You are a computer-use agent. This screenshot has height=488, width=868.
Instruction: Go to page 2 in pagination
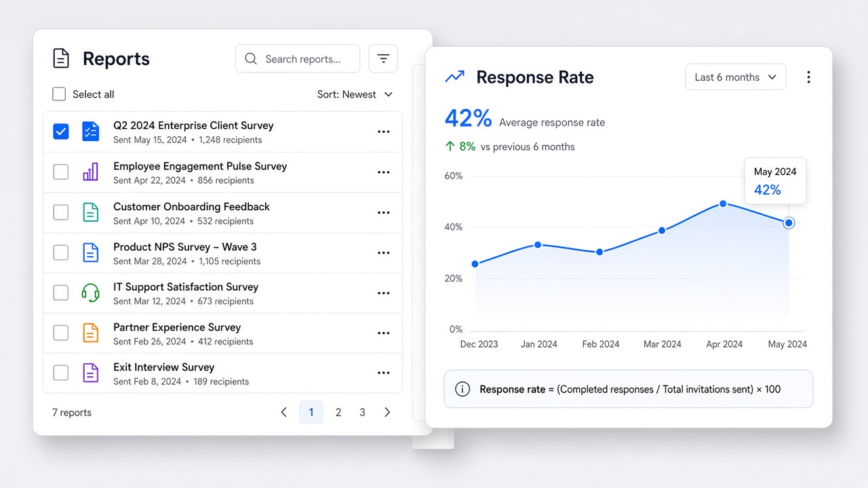pyautogui.click(x=338, y=412)
